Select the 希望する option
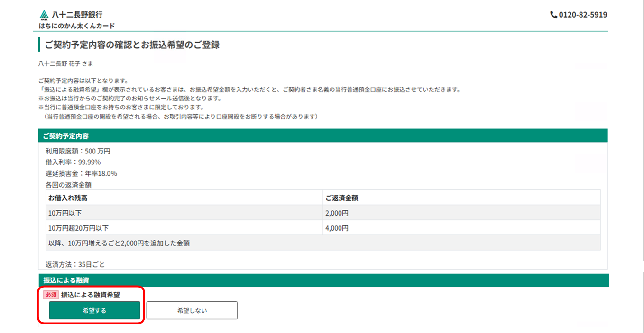Screen dimensions: 644x333 pyautogui.click(x=94, y=311)
